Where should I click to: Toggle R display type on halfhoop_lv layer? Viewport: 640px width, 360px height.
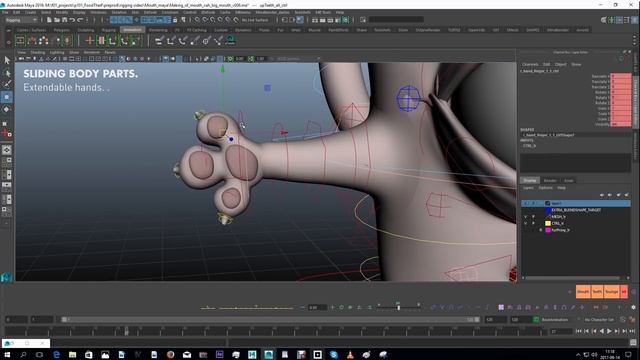[x=541, y=230]
